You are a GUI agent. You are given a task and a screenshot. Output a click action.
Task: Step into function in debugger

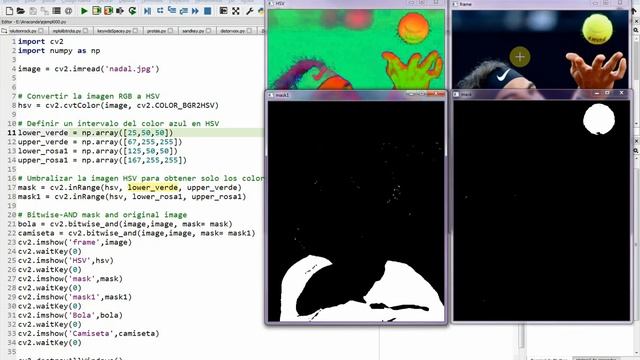(x=172, y=11)
